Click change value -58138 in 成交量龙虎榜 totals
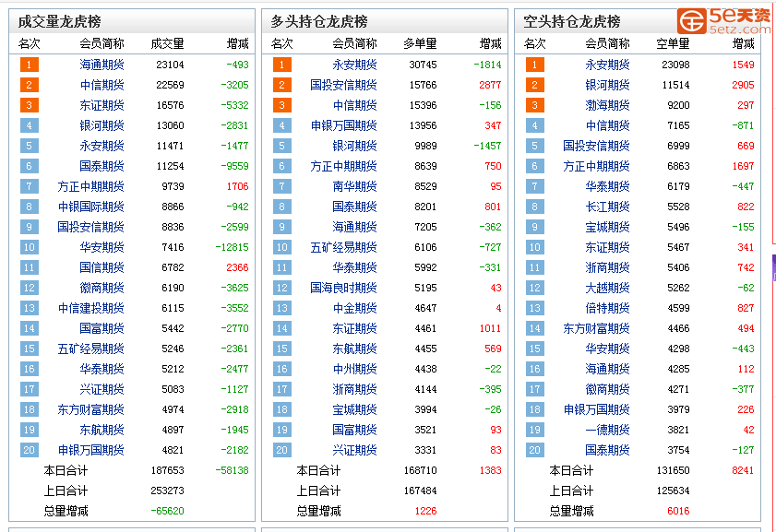 click(233, 471)
